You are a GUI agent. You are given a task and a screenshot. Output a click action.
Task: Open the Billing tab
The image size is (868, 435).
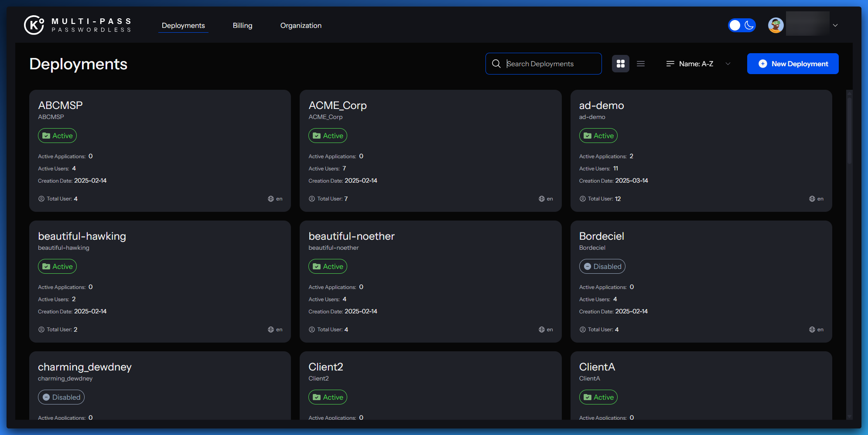point(243,25)
